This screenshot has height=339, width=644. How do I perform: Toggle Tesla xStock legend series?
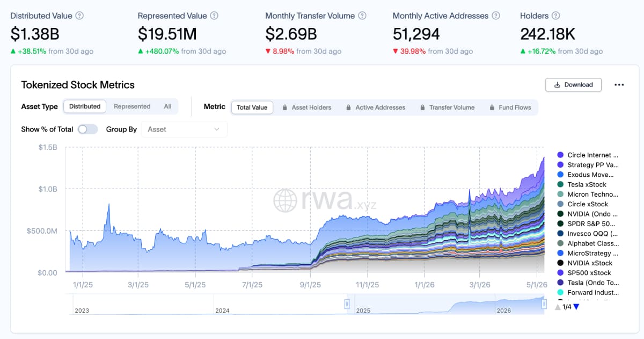[x=582, y=185]
